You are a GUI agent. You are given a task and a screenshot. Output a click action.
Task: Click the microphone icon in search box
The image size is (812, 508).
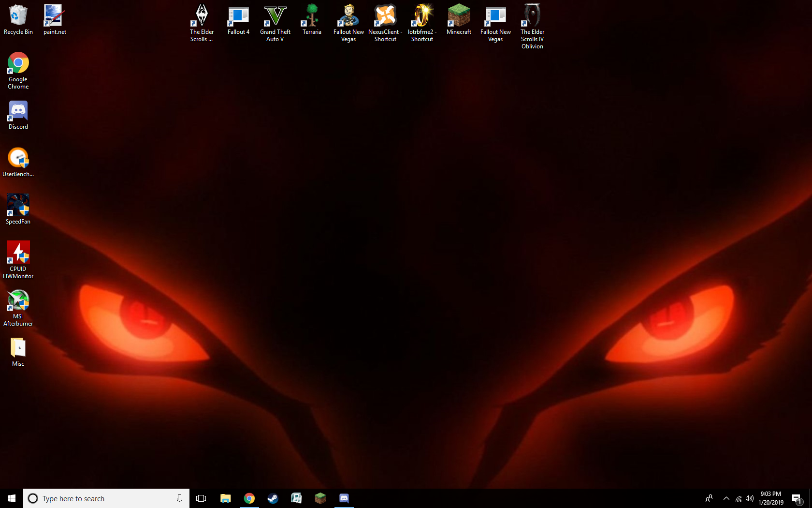coord(179,498)
